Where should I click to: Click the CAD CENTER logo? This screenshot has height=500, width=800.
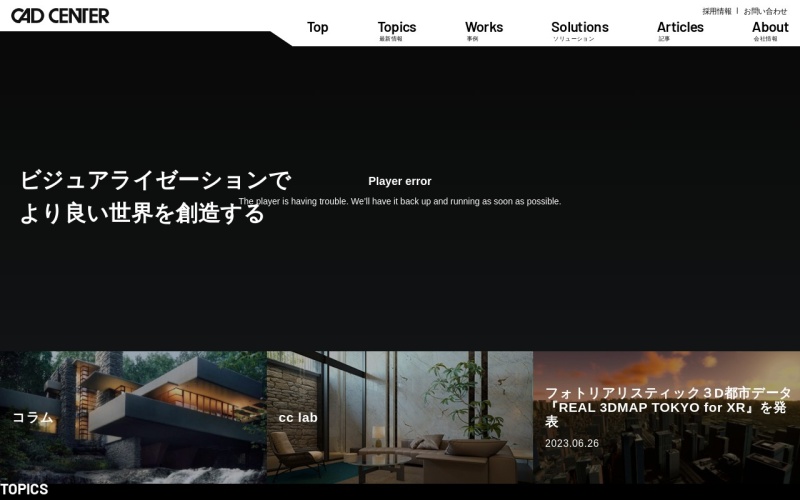point(60,15)
